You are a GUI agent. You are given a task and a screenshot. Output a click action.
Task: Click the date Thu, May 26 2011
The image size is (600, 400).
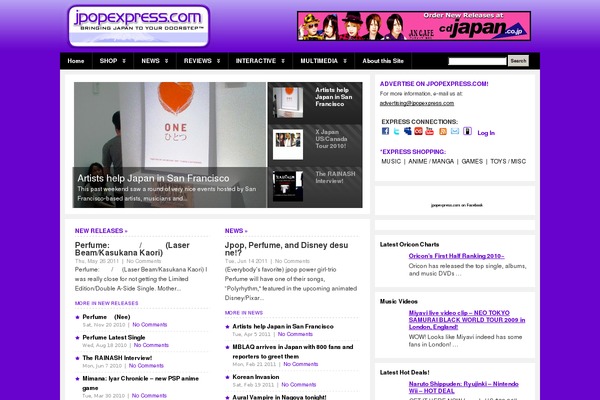pyautogui.click(x=97, y=261)
